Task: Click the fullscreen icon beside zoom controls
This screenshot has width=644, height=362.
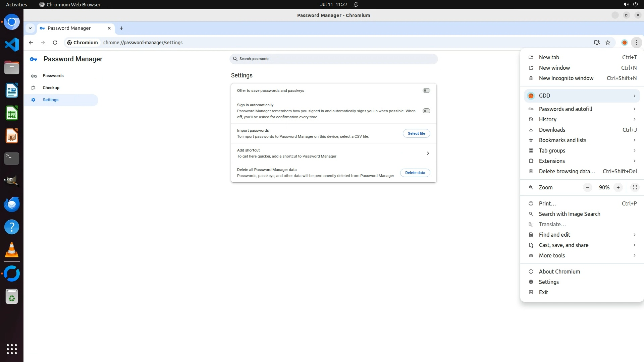Action: 635,187
